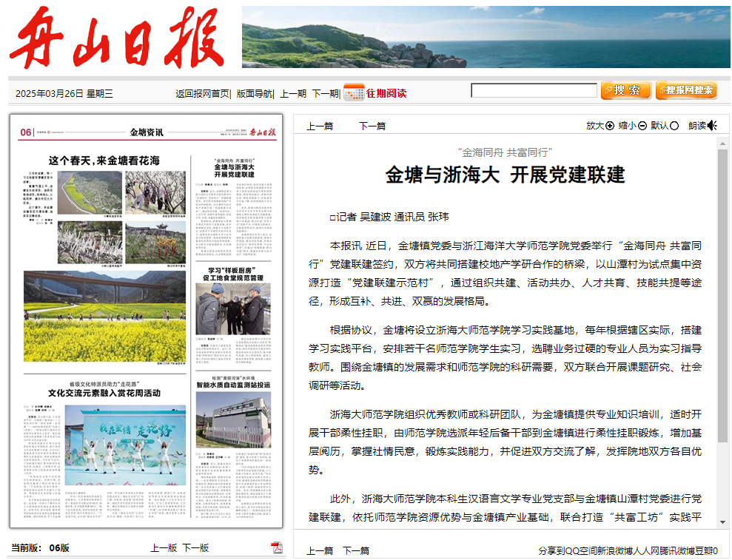Open the rapeseed flower field photo in page preview

click(x=104, y=317)
